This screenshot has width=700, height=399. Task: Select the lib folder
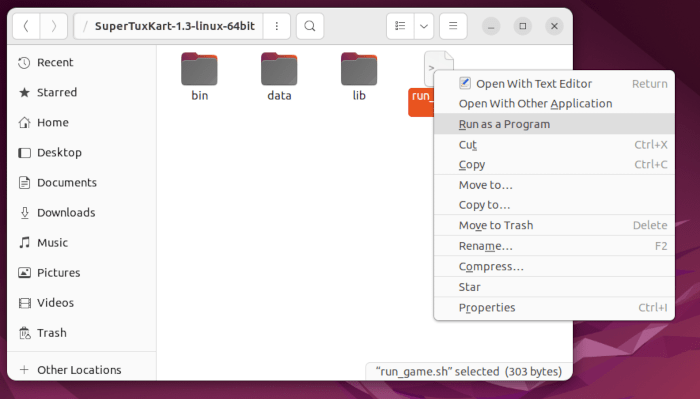point(359,77)
